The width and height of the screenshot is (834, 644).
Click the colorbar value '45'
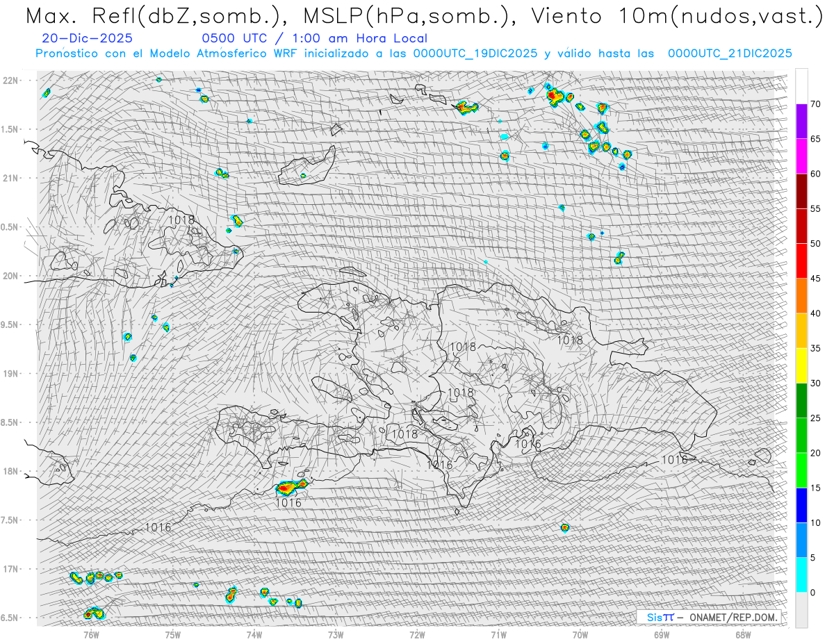815,279
